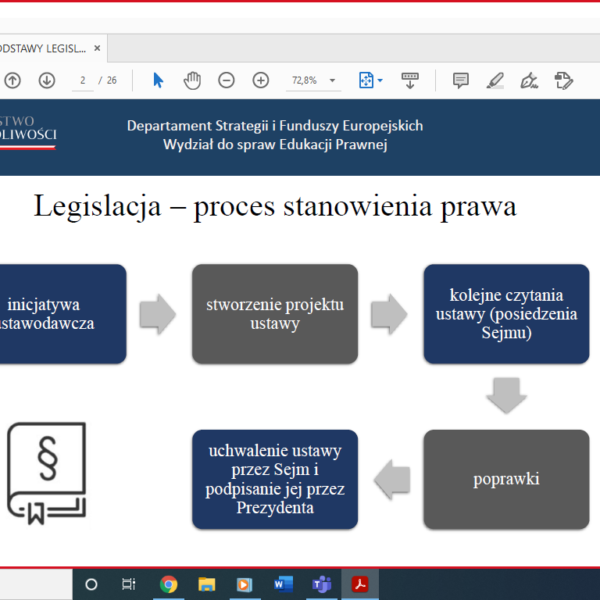Activate the selection arrow tool
The height and width of the screenshot is (600, 600).
click(x=158, y=80)
